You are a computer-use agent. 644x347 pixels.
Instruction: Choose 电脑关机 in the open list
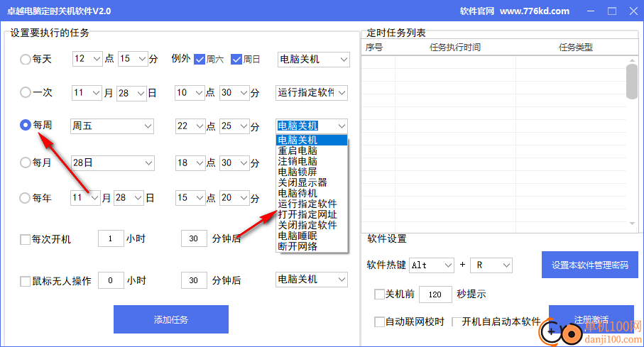point(312,140)
